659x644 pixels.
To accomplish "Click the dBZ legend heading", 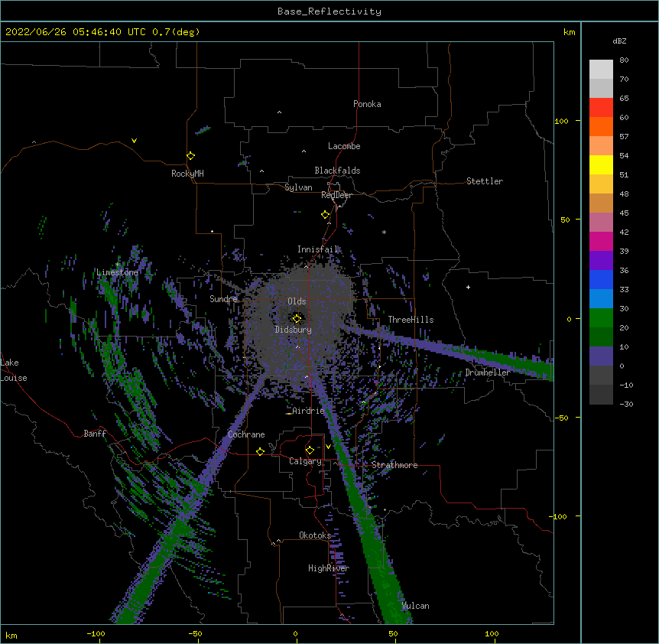I will (619, 41).
